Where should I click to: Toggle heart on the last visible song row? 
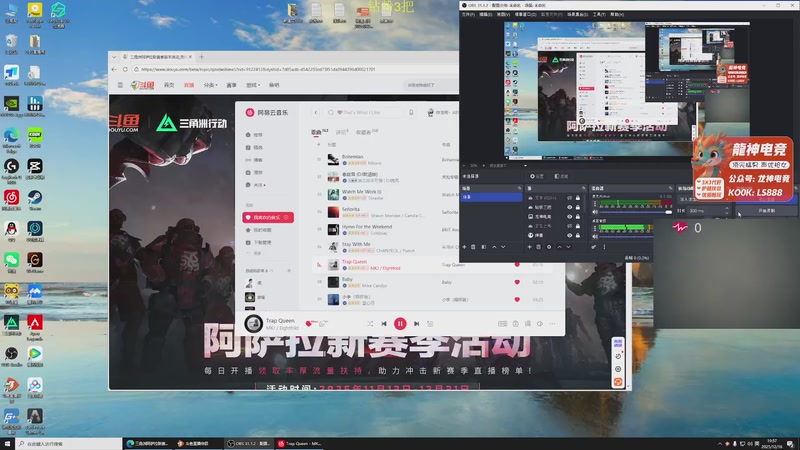point(517,299)
